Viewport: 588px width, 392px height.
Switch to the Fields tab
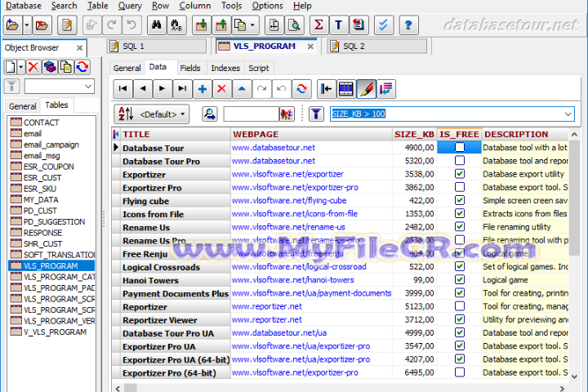(x=189, y=68)
